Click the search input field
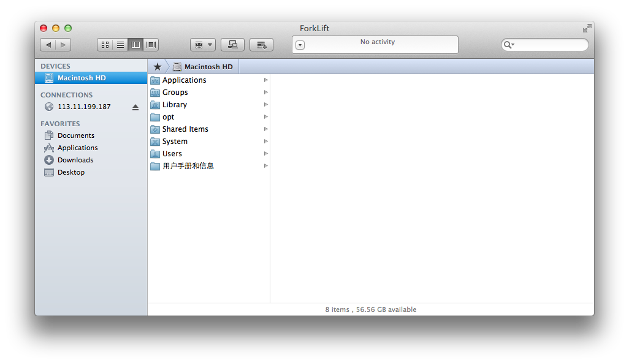This screenshot has width=629, height=364. 550,45
